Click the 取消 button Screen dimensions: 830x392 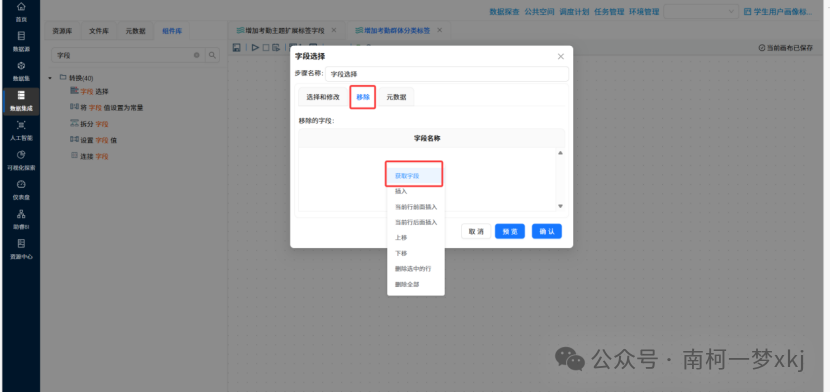click(476, 232)
